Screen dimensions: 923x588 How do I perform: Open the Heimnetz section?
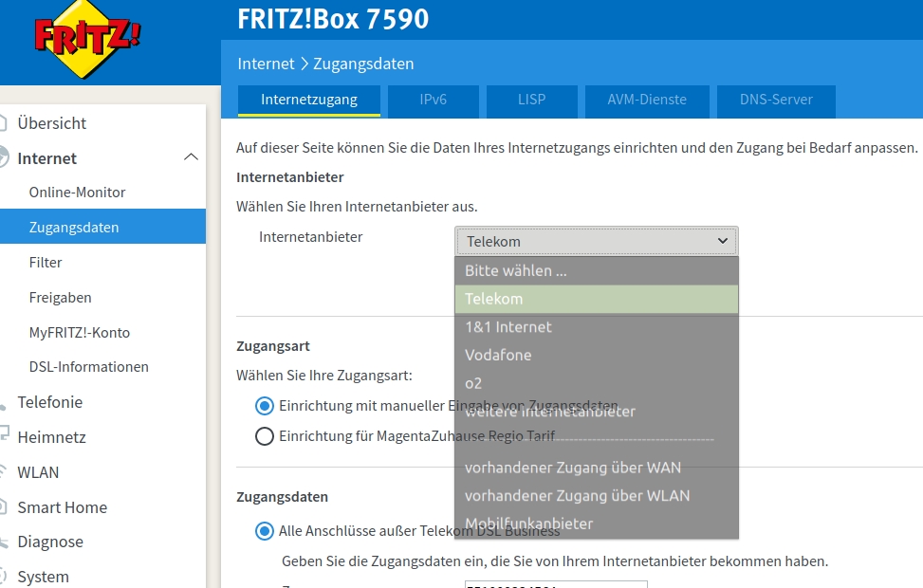pyautogui.click(x=51, y=437)
